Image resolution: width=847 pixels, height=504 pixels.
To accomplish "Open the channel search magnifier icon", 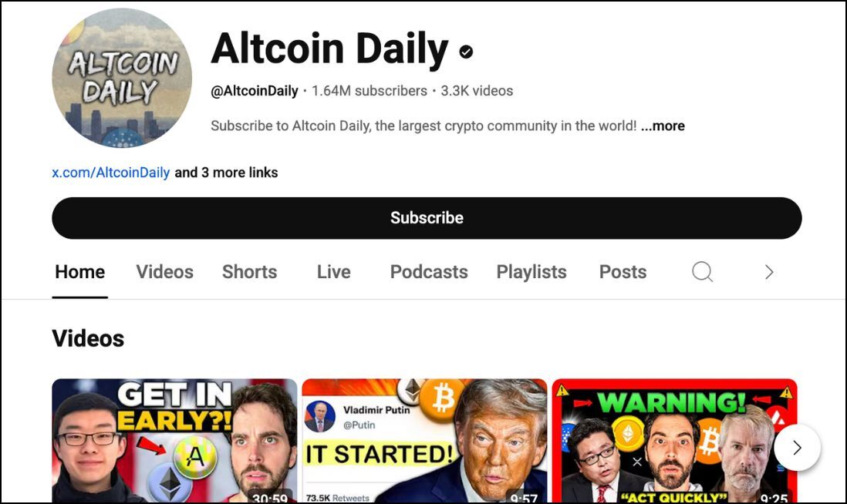I will coord(702,271).
